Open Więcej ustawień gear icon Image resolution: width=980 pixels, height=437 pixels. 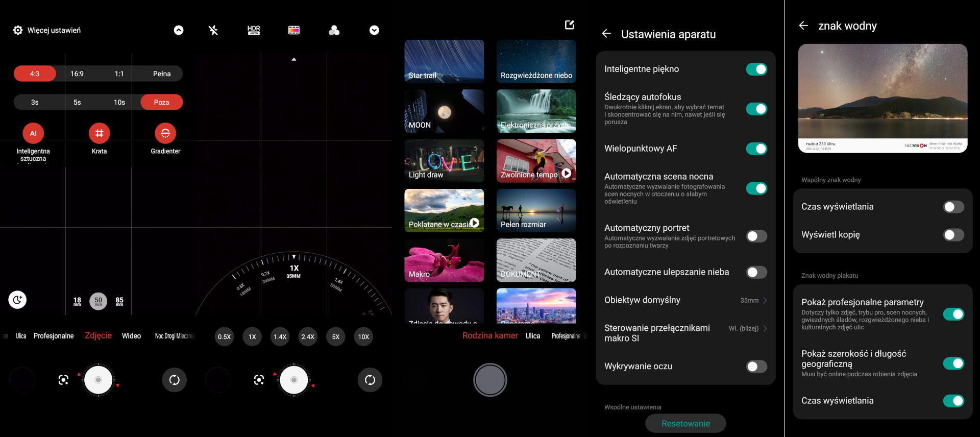18,30
